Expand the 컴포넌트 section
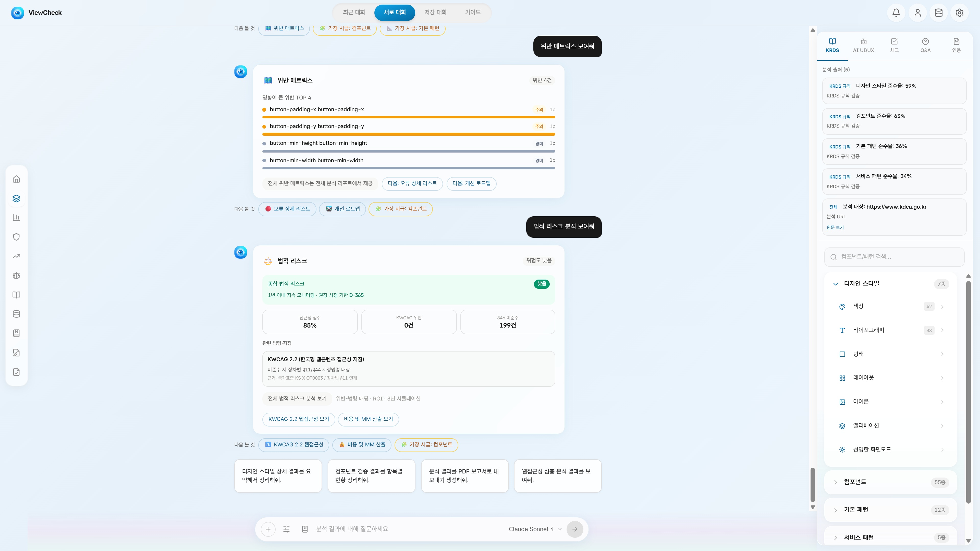 point(890,482)
